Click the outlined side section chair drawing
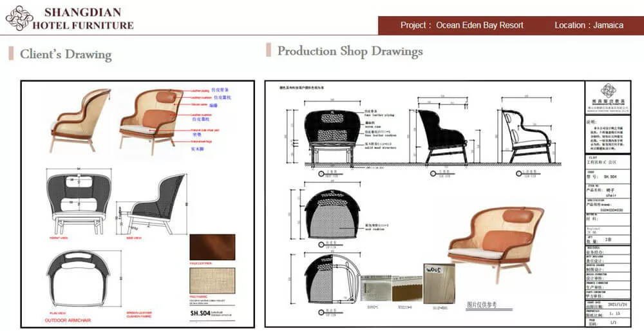 pyautogui.click(x=525, y=138)
